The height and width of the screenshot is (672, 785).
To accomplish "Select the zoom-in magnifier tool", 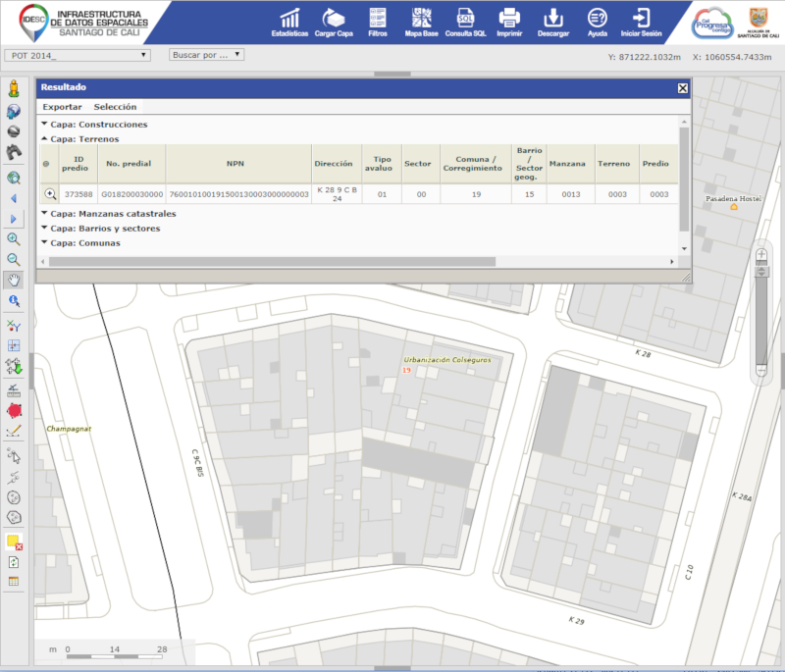I will click(x=14, y=239).
